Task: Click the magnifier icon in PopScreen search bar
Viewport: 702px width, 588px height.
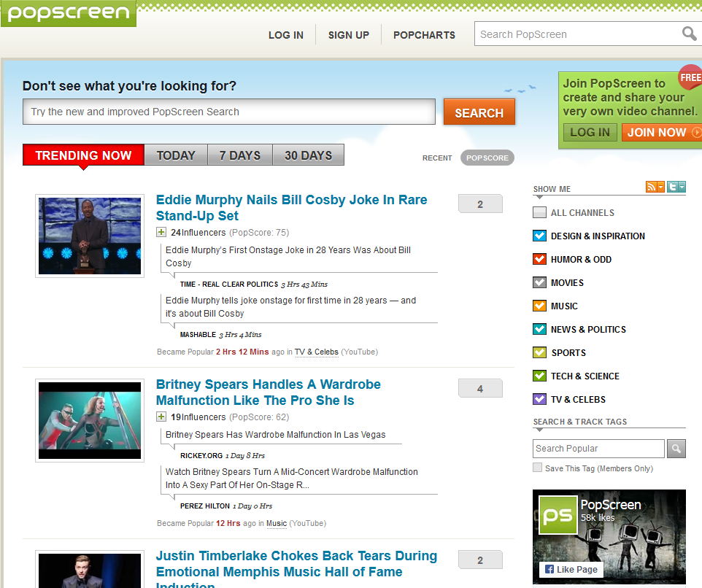Action: pos(688,34)
